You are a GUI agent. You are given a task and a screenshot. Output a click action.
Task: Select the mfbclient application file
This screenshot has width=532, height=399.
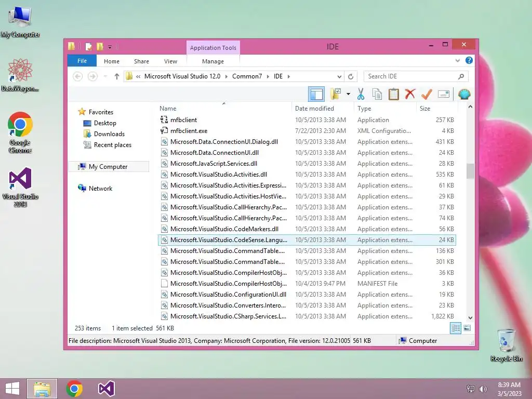coord(307,120)
